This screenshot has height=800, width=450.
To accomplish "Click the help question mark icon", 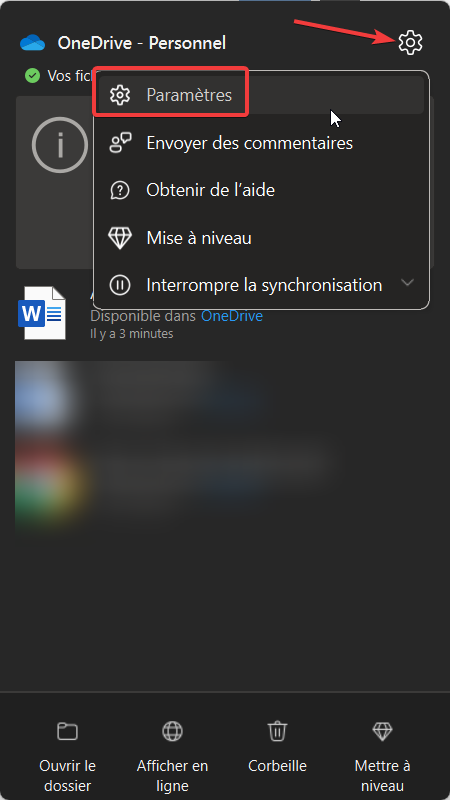I will tap(120, 190).
